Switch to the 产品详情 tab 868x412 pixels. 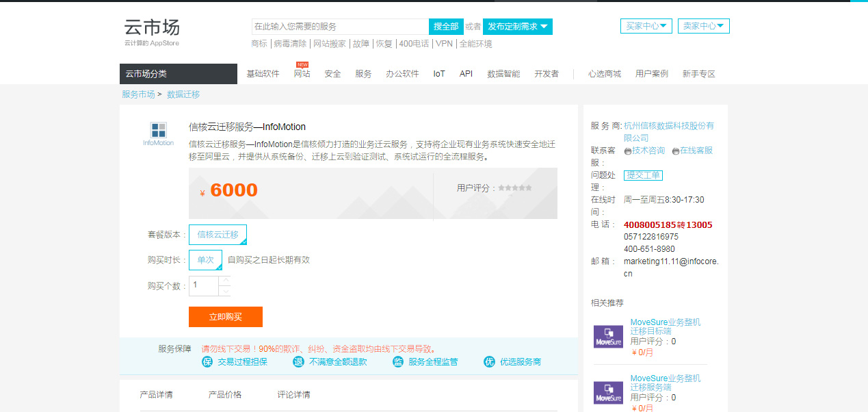tap(156, 395)
